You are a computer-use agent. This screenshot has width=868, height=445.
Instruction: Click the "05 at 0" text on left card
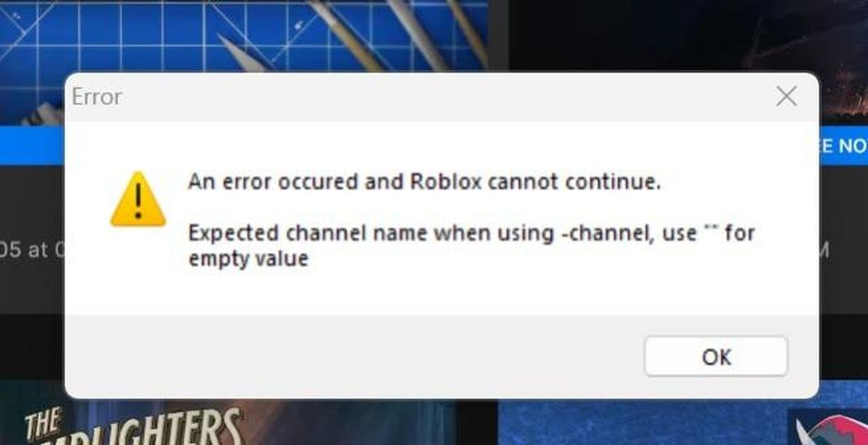point(31,250)
